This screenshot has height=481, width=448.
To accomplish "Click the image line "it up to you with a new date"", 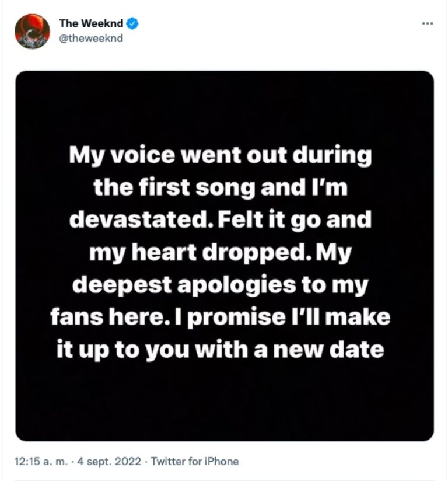I will coord(220,349).
